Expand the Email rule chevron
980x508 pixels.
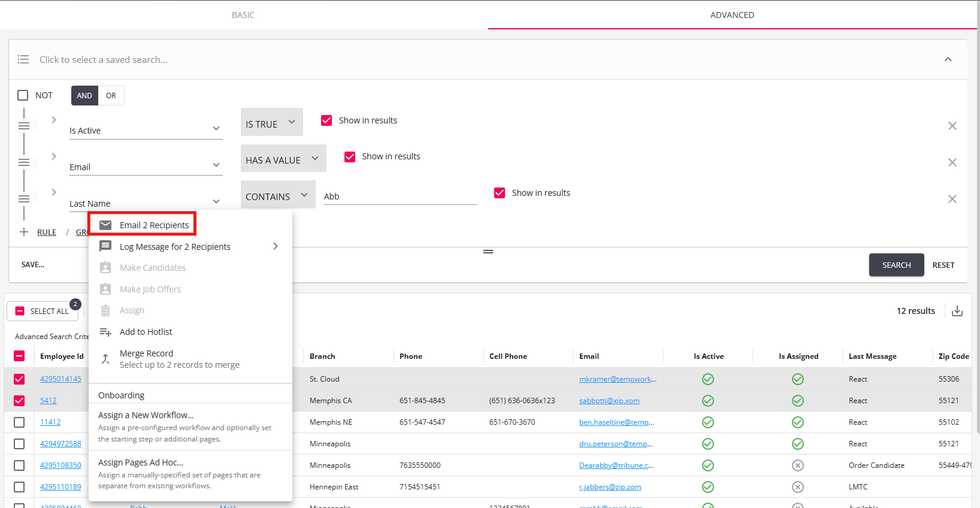[54, 156]
